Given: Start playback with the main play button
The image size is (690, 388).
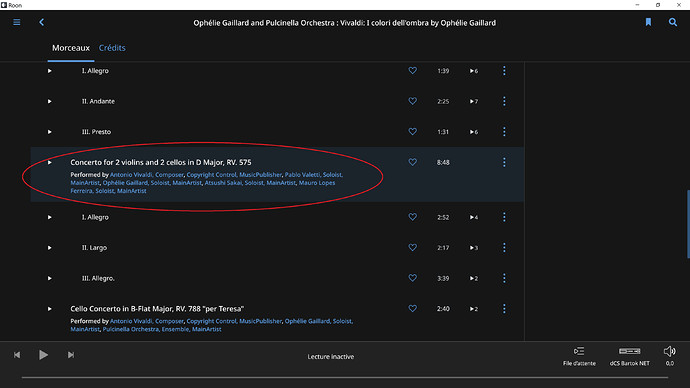Looking at the screenshot, I should click(43, 355).
